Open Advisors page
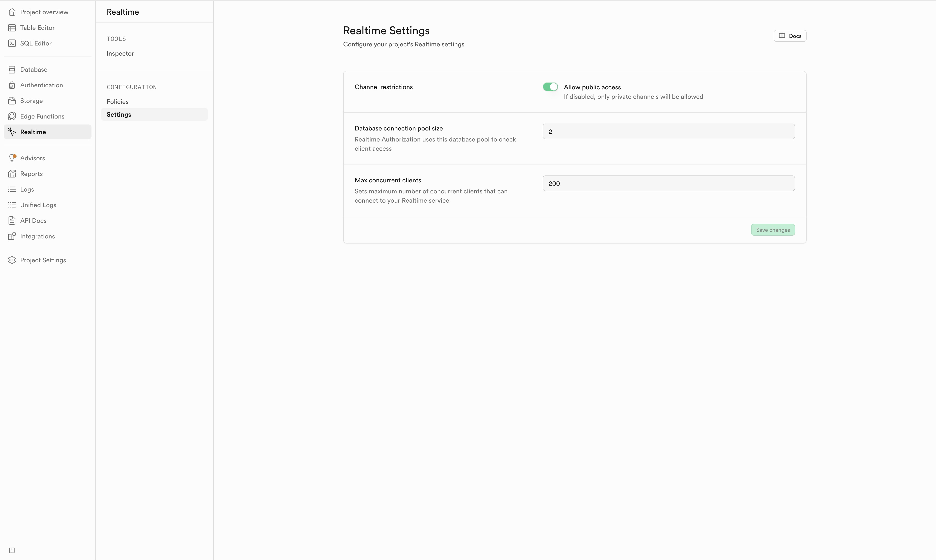 [x=48, y=158]
